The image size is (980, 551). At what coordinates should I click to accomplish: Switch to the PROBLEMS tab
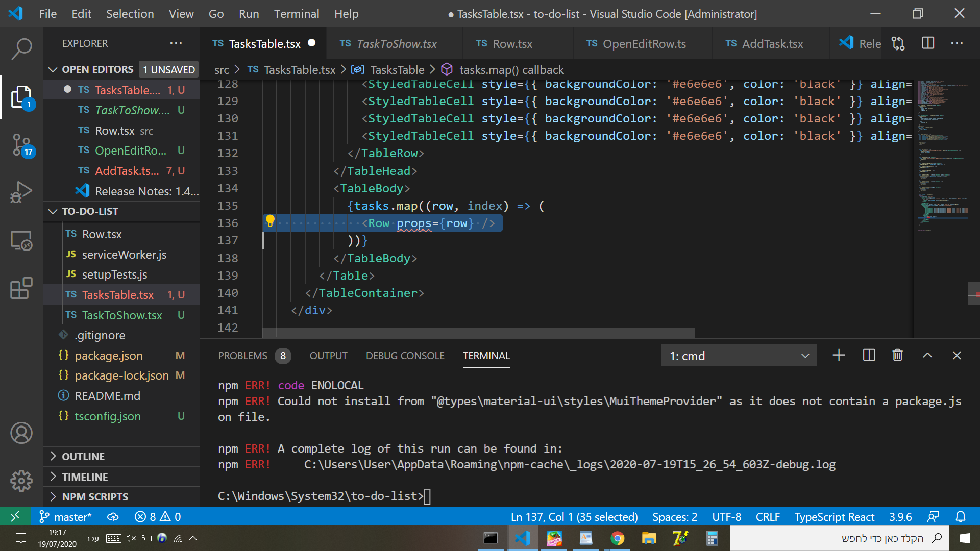click(243, 356)
